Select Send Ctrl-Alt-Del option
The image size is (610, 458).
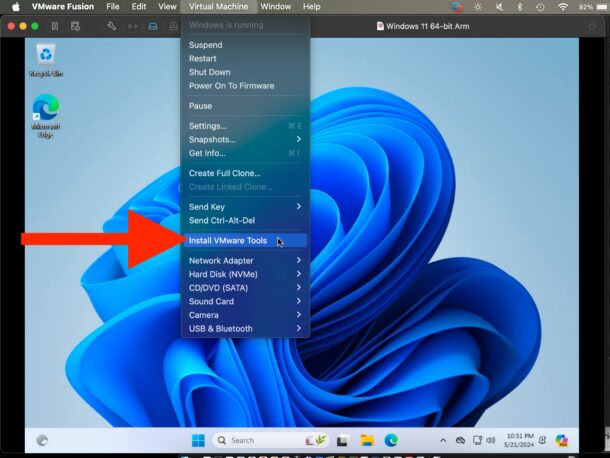(x=224, y=220)
